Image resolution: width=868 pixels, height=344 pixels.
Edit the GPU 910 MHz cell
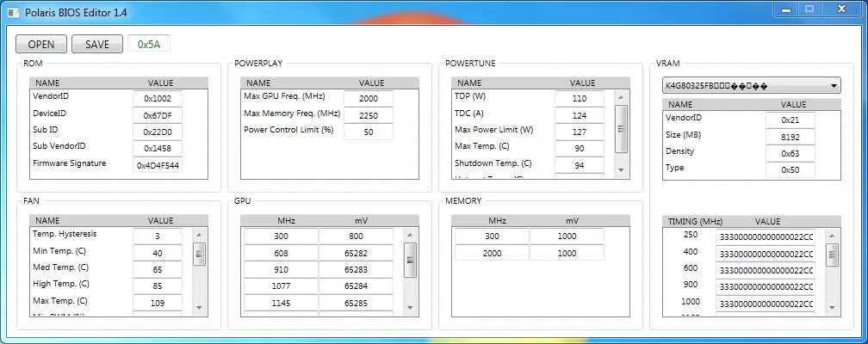click(281, 269)
